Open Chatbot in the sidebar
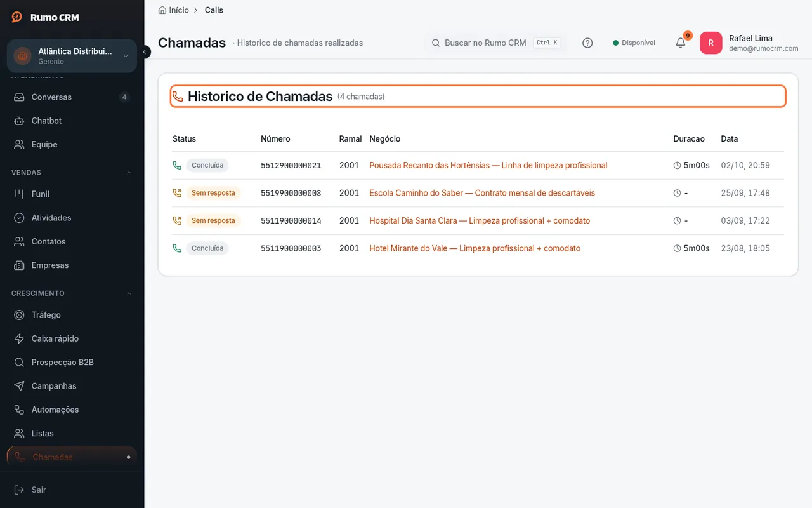The height and width of the screenshot is (508, 812). click(x=72, y=121)
